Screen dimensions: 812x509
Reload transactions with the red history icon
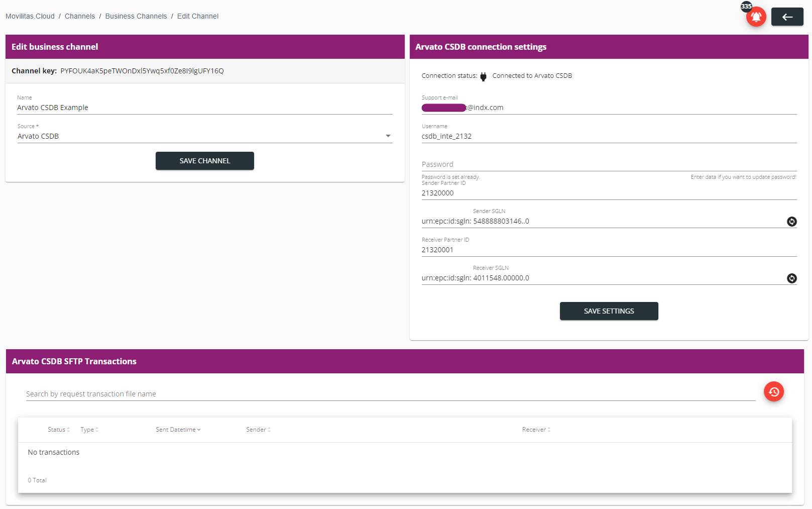(x=774, y=392)
